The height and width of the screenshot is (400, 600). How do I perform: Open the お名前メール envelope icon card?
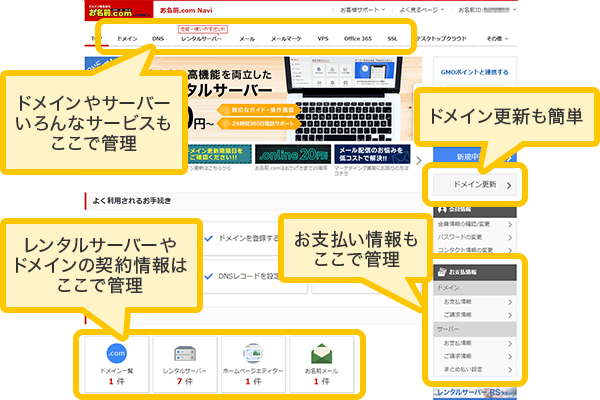pyautogui.click(x=321, y=364)
